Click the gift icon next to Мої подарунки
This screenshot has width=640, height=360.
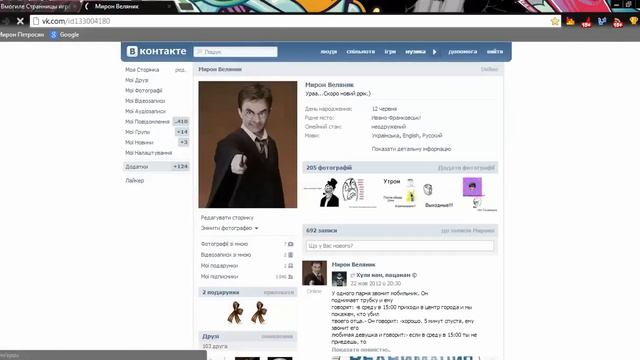point(291,266)
